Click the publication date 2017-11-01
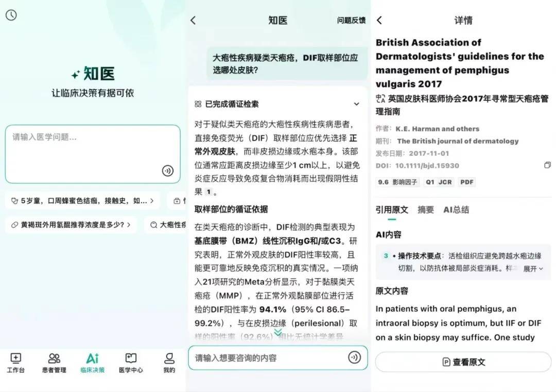 point(429,153)
